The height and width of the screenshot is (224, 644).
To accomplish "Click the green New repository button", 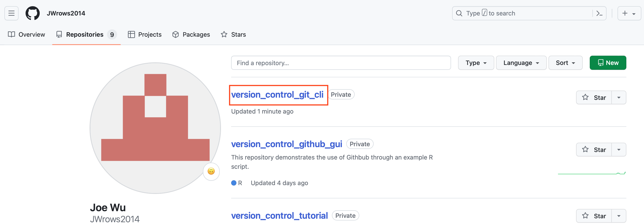I will [x=608, y=63].
